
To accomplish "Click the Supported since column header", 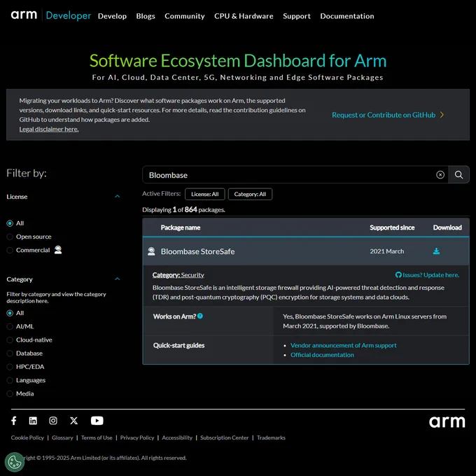I will pyautogui.click(x=392, y=227).
